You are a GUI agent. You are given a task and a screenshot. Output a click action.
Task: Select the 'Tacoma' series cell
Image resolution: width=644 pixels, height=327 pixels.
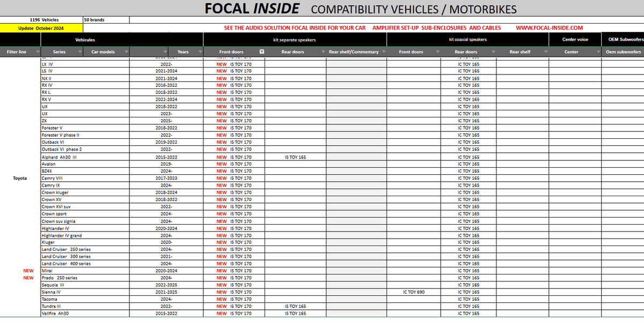(85, 299)
